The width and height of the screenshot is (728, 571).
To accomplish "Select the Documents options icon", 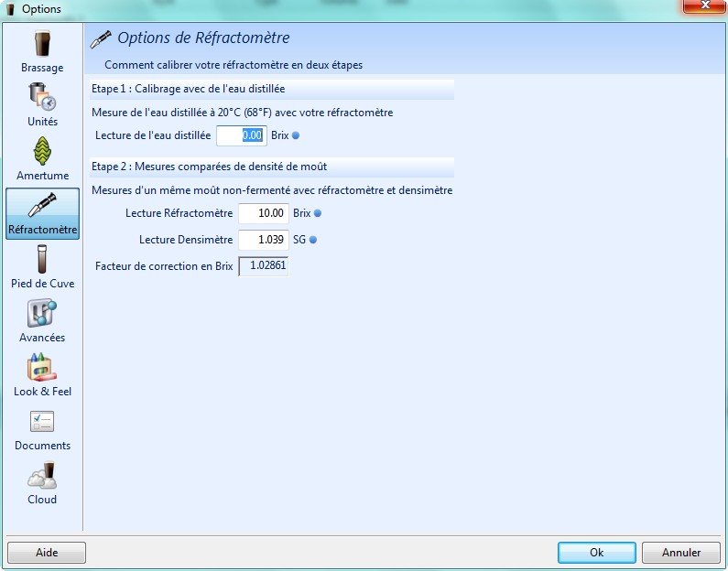I will [42, 422].
